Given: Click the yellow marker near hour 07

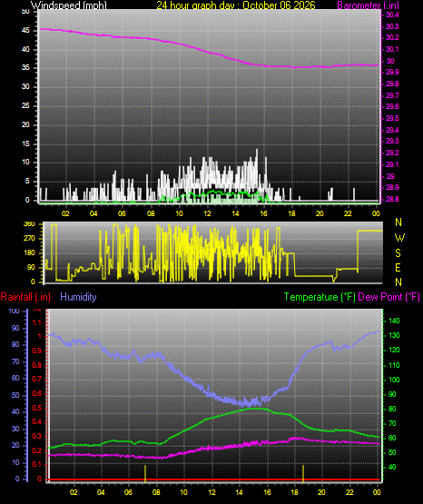Looking at the screenshot, I should tap(145, 473).
